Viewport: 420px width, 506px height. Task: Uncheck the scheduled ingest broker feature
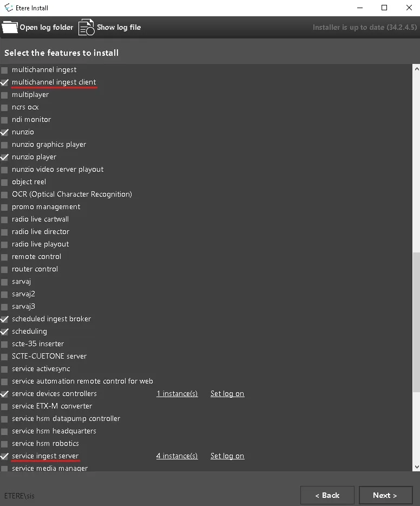[x=5, y=319]
